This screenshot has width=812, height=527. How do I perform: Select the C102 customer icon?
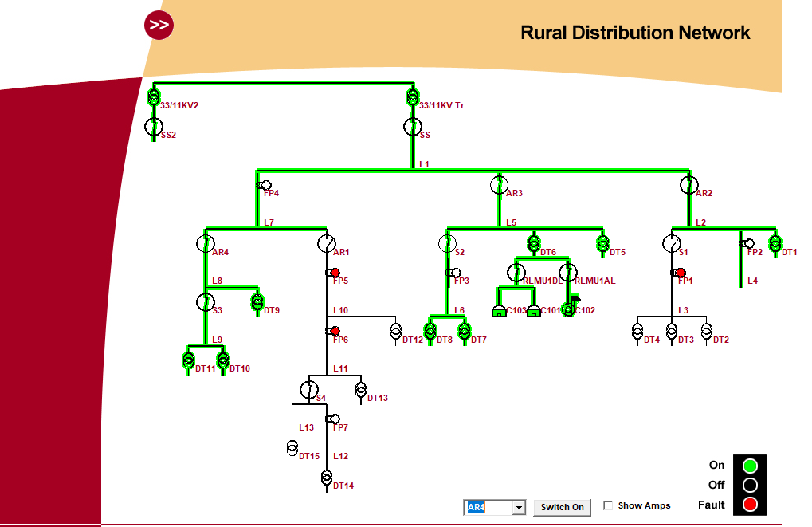point(570,307)
